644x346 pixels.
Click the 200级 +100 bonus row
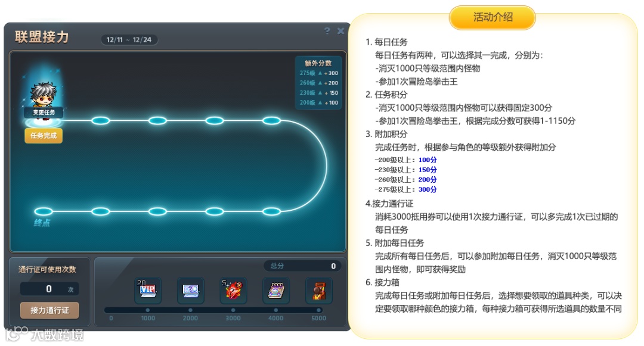coord(318,102)
